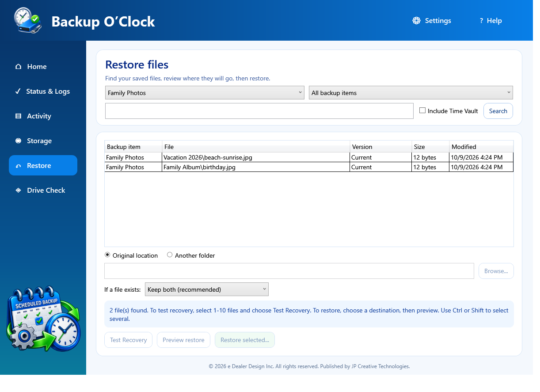Viewport: 540px width, 392px height.
Task: Select the Another folder radio button
Action: (x=170, y=255)
